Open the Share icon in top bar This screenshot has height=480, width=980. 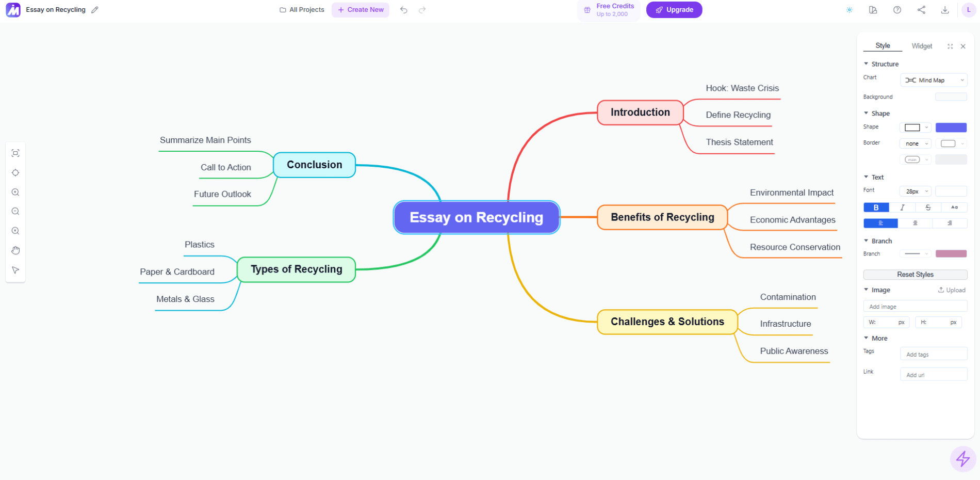(x=921, y=9)
